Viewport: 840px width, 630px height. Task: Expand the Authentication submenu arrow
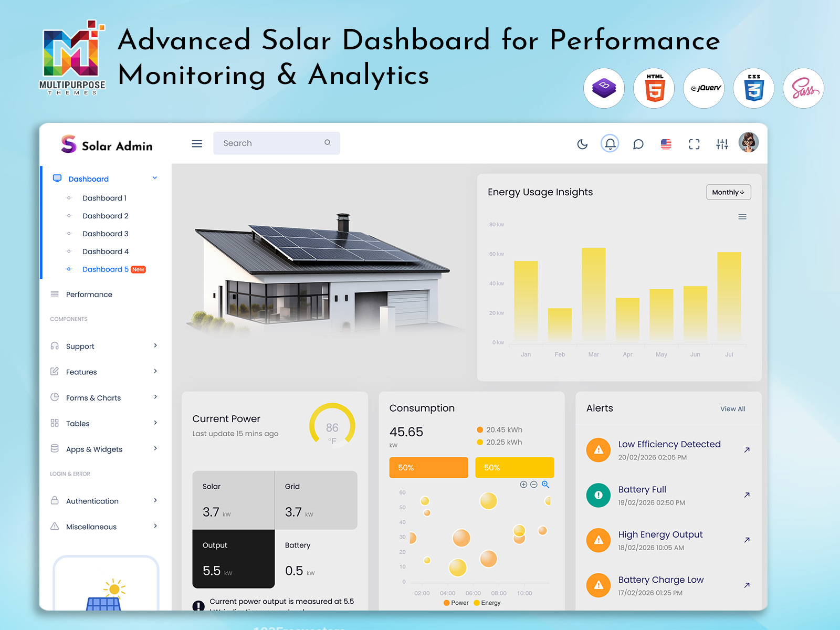pyautogui.click(x=155, y=500)
